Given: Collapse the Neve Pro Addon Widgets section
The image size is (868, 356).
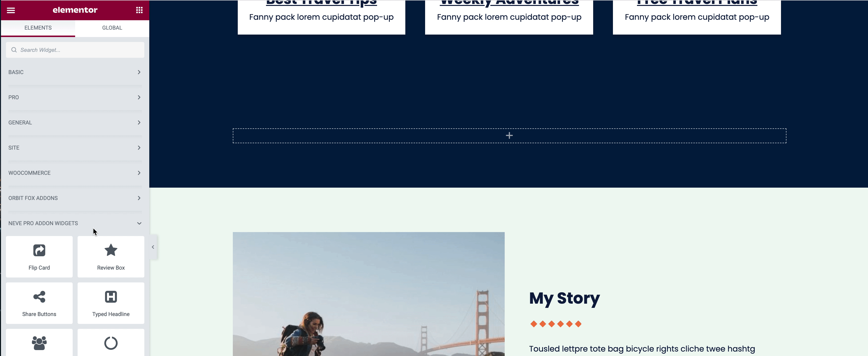Looking at the screenshot, I should (x=75, y=223).
